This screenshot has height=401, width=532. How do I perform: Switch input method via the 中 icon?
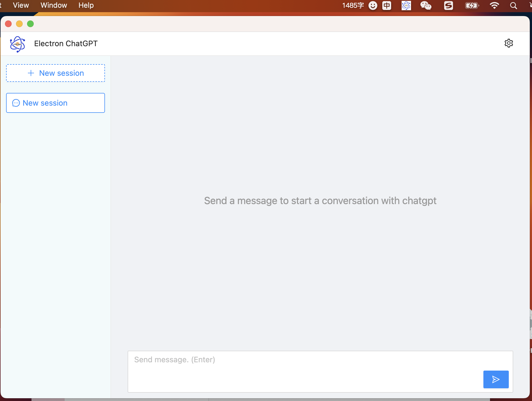[x=387, y=6]
